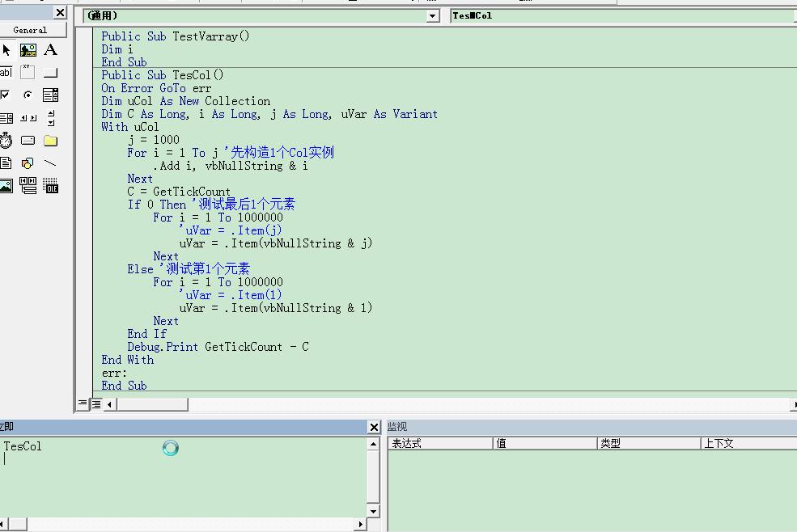Select the OLE container control
This screenshot has width=797, height=532.
50,185
